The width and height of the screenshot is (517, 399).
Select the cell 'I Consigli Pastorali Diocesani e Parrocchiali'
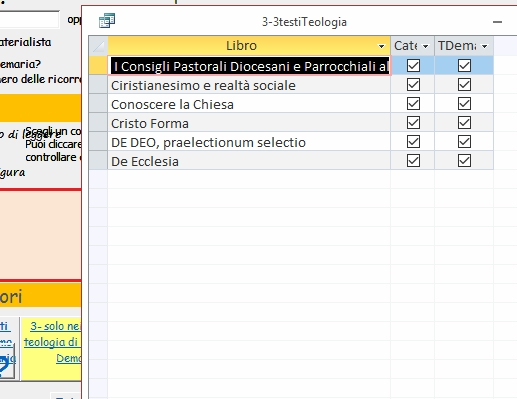click(249, 66)
